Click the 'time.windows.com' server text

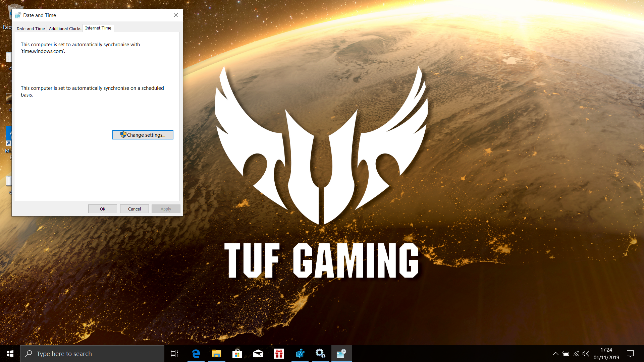point(43,51)
